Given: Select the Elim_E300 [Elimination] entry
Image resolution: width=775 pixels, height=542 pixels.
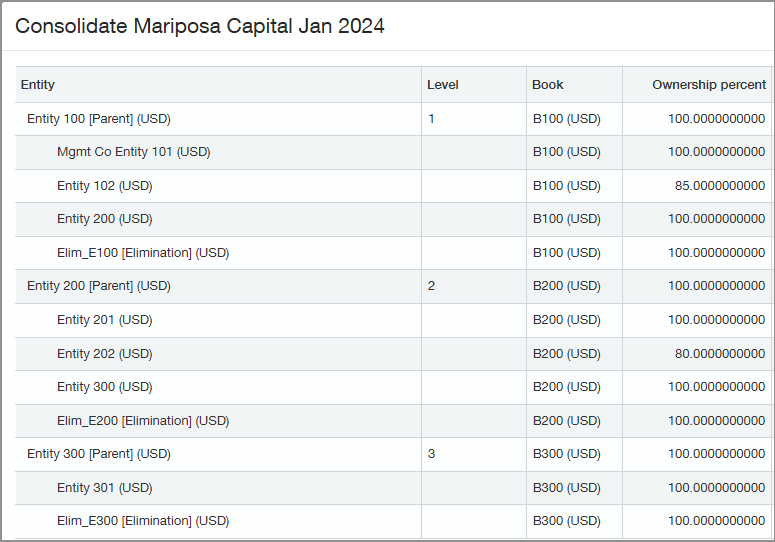Looking at the screenshot, I should [x=143, y=521].
